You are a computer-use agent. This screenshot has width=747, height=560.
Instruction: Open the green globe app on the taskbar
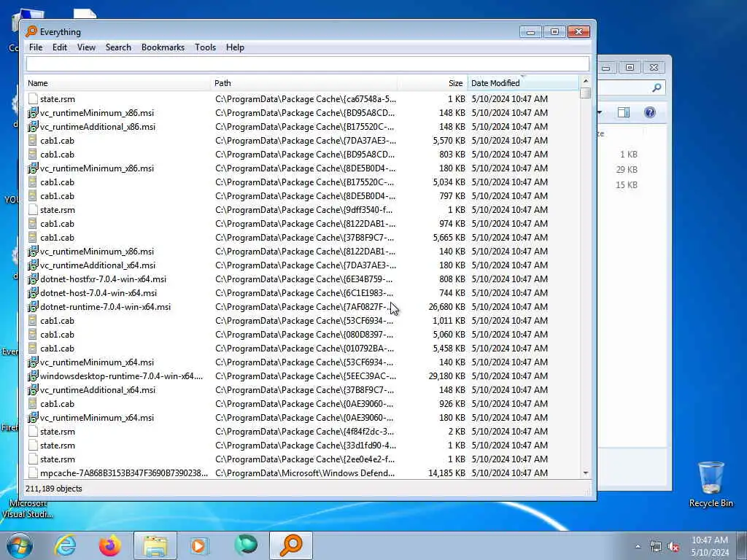click(246, 545)
